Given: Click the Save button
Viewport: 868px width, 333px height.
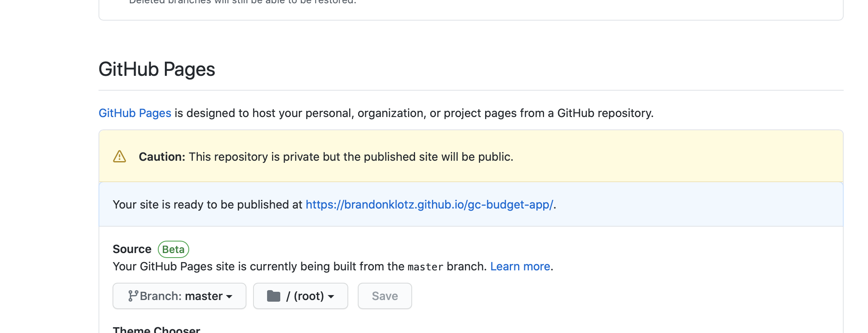Looking at the screenshot, I should click(385, 296).
